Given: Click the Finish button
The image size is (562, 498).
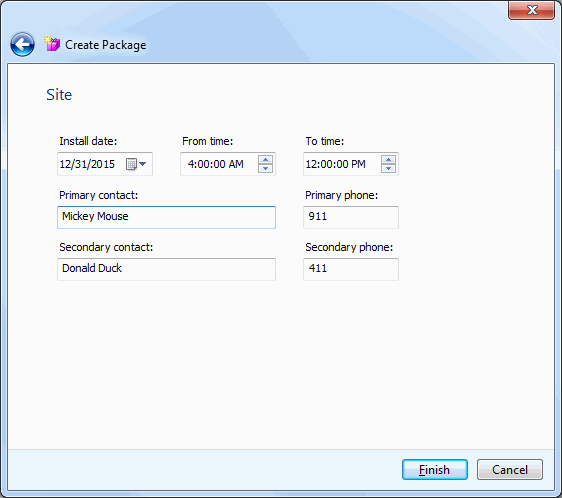Looking at the screenshot, I should [x=434, y=469].
